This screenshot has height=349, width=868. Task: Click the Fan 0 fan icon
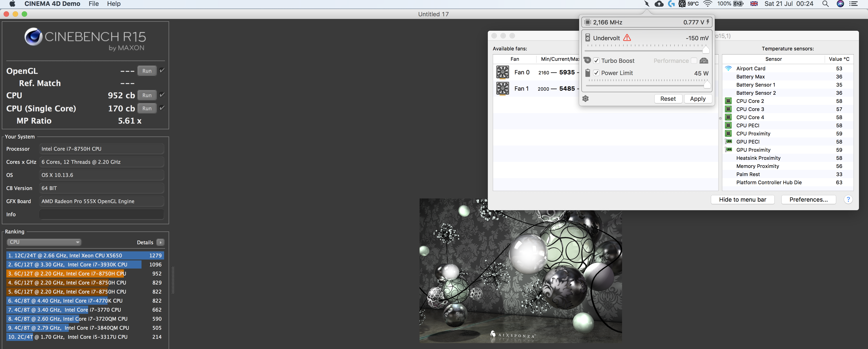click(502, 72)
